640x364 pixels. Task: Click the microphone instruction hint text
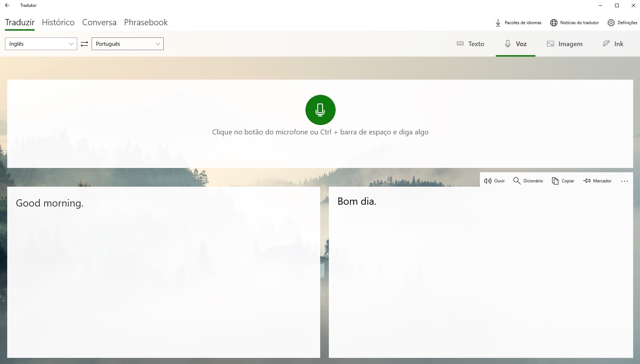click(x=320, y=132)
